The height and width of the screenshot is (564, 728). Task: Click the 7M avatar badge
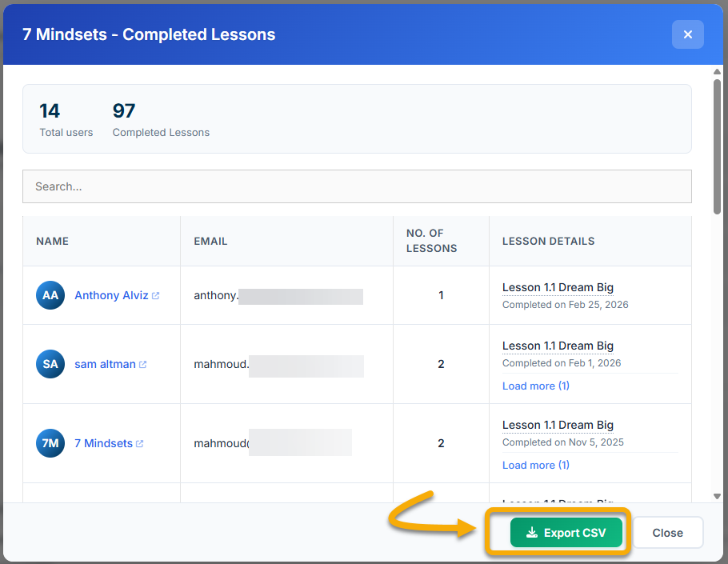50,443
